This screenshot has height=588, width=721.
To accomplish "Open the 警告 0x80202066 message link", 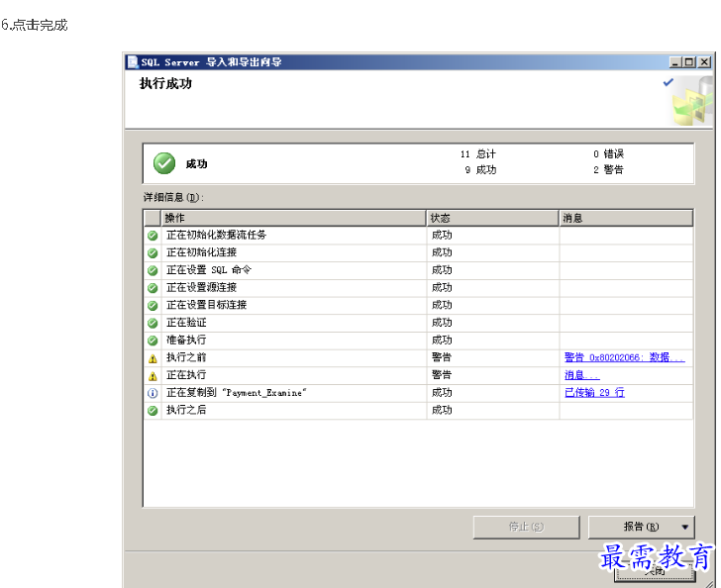I will [x=624, y=357].
